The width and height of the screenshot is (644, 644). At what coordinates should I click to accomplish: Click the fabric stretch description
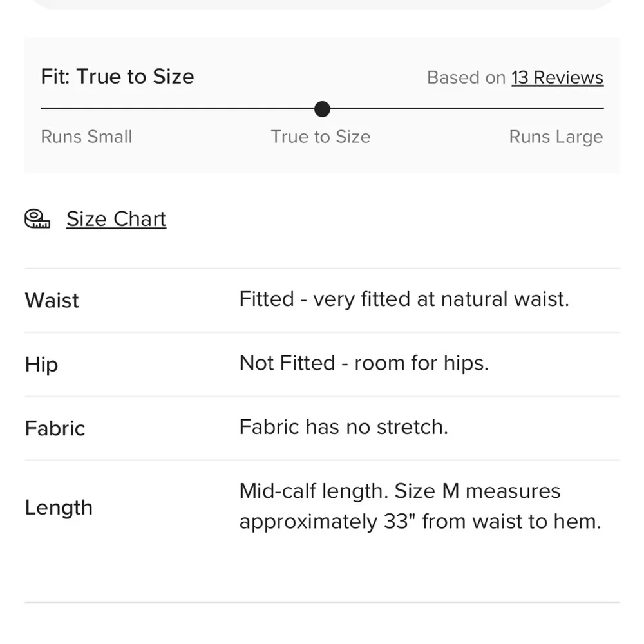[x=344, y=427]
